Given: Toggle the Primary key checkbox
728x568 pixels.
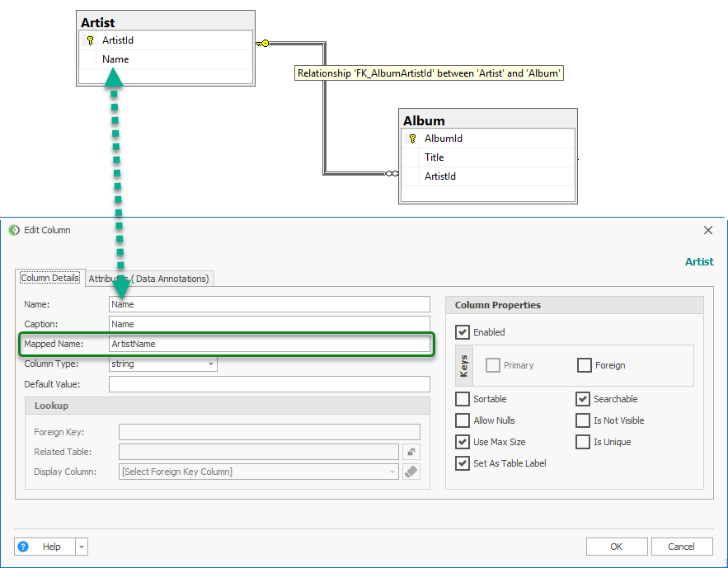Looking at the screenshot, I should (x=492, y=365).
